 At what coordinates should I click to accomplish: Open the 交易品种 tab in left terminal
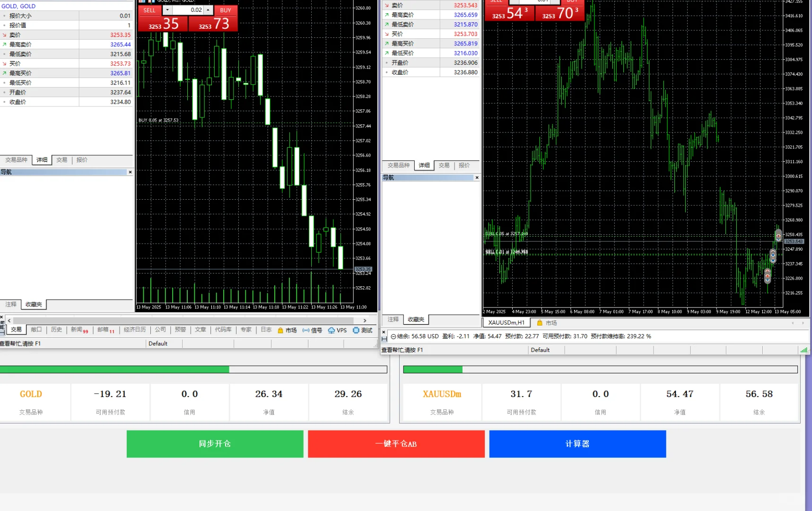pyautogui.click(x=16, y=160)
